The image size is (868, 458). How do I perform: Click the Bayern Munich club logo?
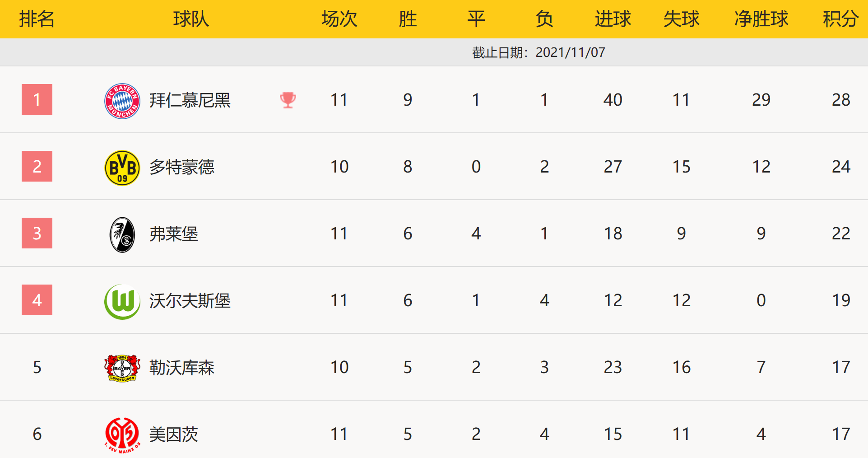click(122, 101)
